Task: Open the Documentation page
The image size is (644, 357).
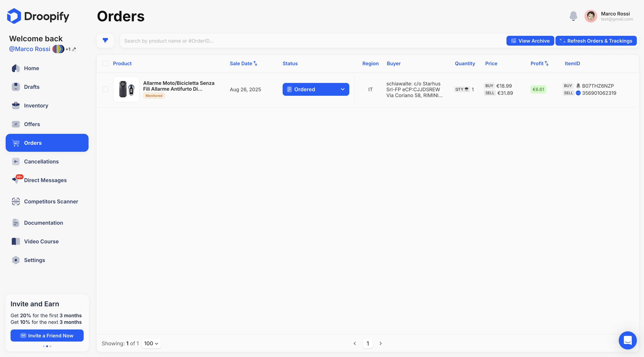Action: click(47, 223)
